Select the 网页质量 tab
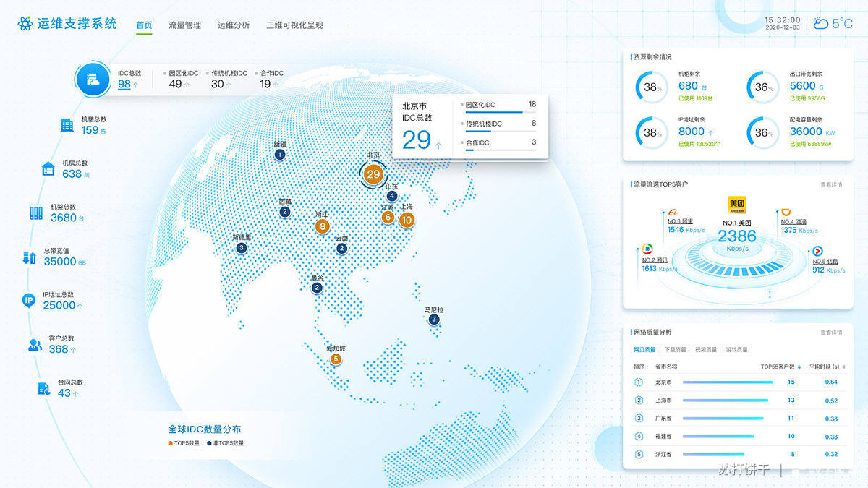Screen dimensions: 868x488 tap(644, 349)
